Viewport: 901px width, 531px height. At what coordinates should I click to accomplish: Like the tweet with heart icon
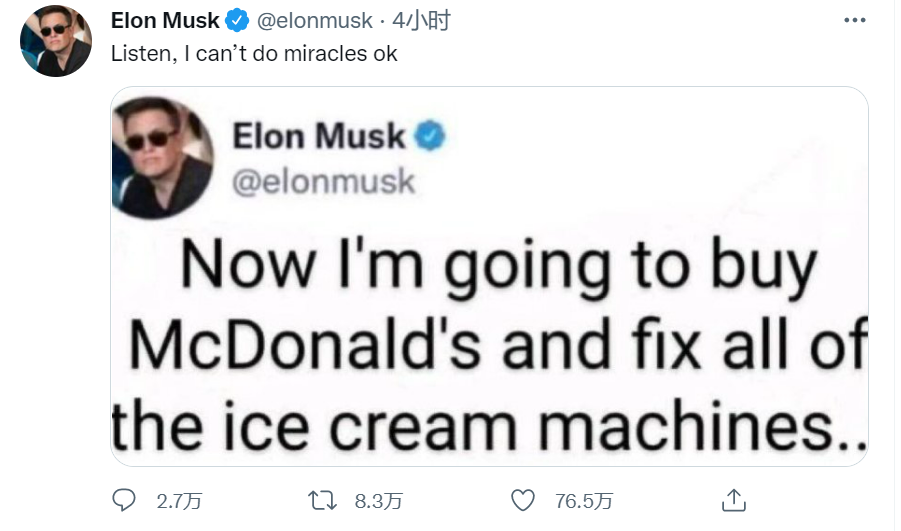click(523, 501)
